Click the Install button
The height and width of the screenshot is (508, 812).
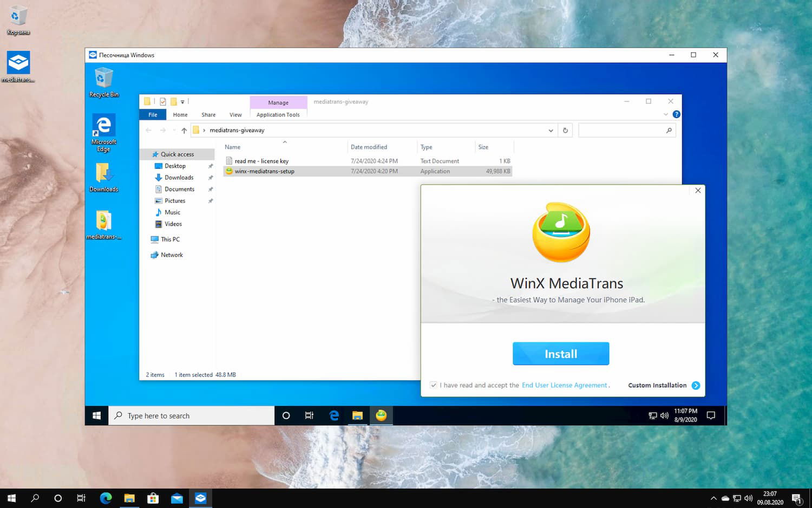[561, 354]
